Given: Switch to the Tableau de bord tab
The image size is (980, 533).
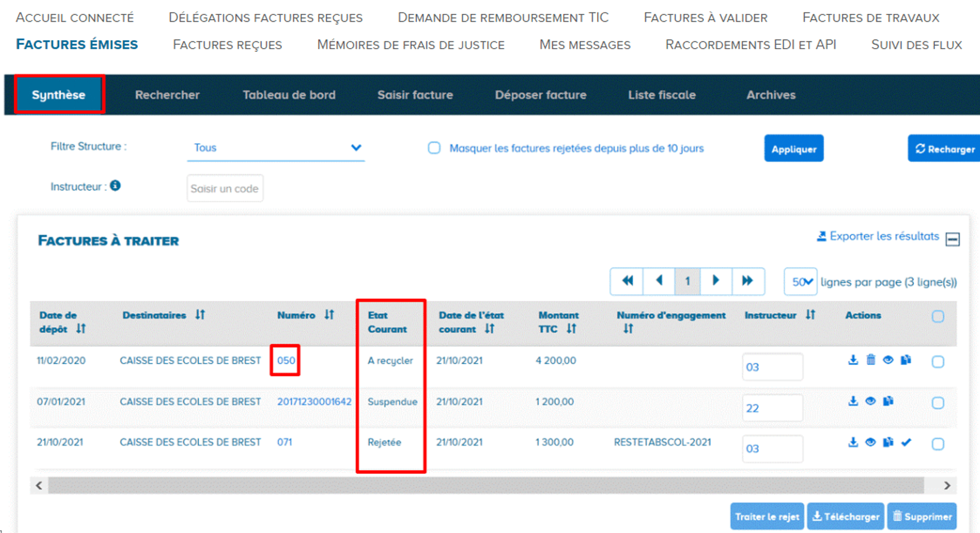Looking at the screenshot, I should click(x=289, y=95).
